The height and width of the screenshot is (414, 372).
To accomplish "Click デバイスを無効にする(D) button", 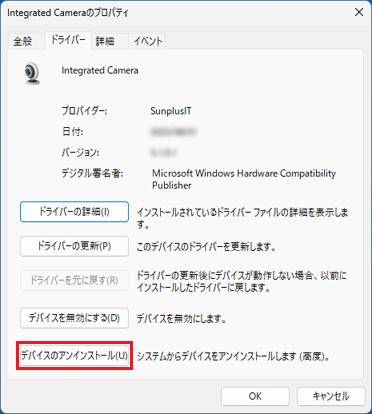I will (x=74, y=318).
